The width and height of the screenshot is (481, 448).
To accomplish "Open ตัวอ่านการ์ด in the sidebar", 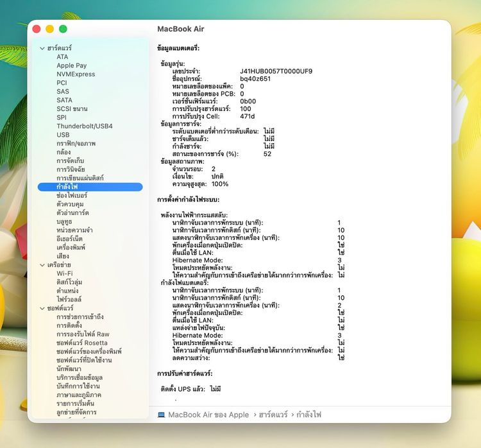I will pyautogui.click(x=72, y=212).
